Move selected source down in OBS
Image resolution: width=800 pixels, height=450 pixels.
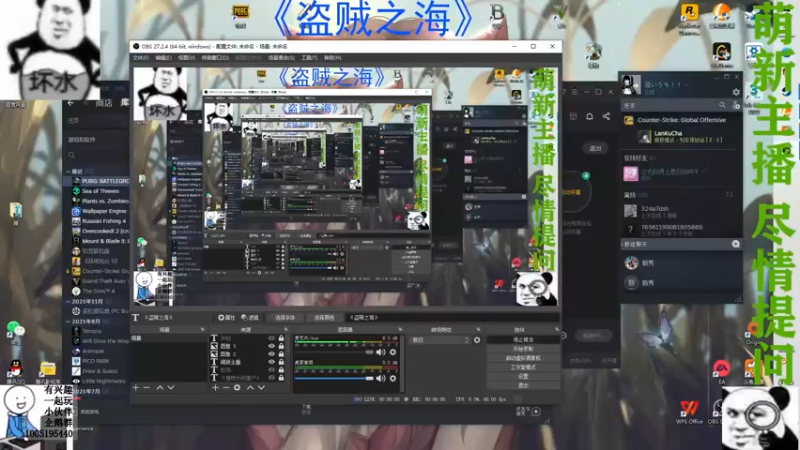pos(261,388)
